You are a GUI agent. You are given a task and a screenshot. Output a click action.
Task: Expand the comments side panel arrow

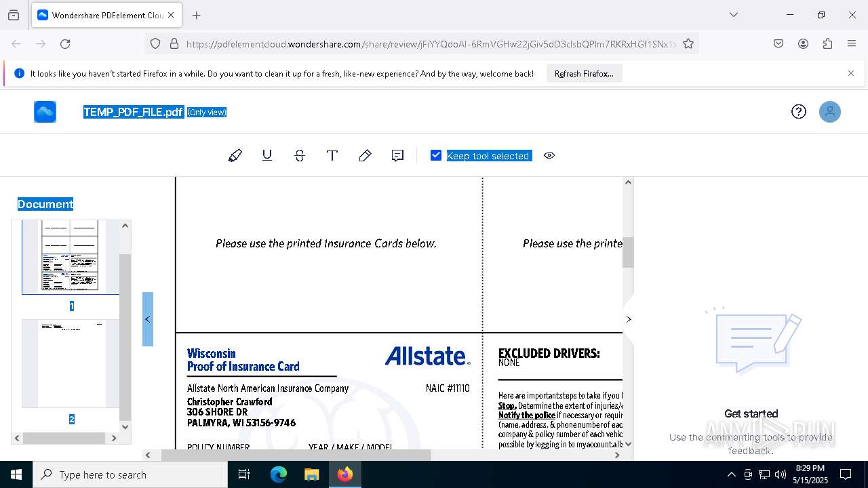click(628, 319)
